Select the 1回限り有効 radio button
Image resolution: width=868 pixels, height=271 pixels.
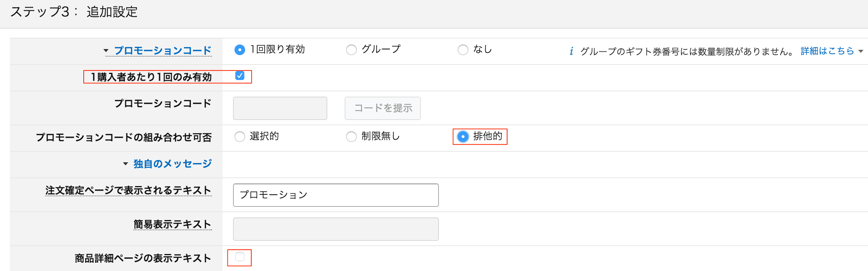click(240, 50)
